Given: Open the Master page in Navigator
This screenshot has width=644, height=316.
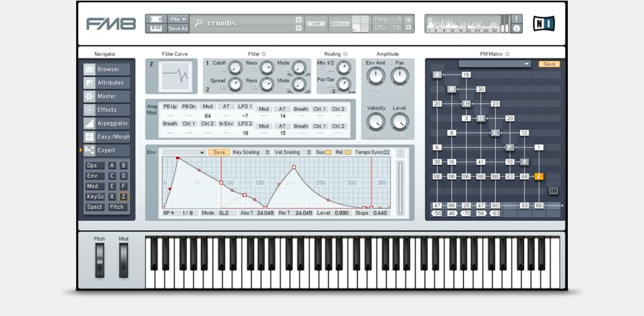Looking at the screenshot, I should click(x=107, y=96).
